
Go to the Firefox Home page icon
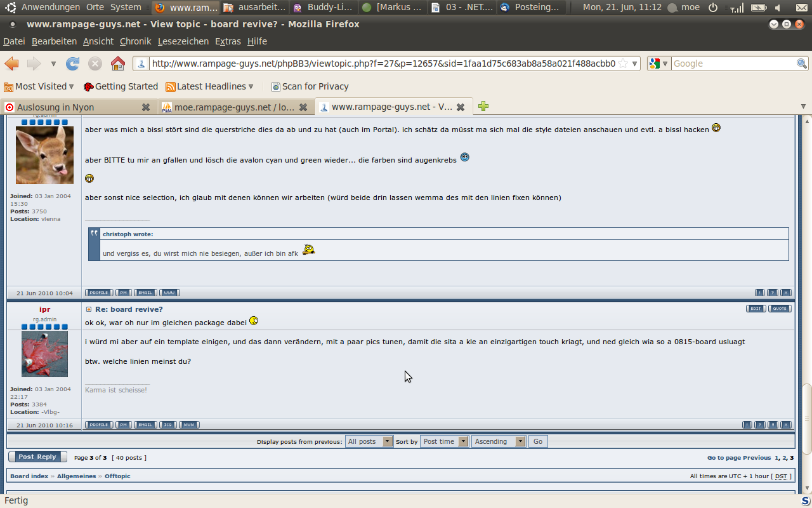tap(118, 63)
